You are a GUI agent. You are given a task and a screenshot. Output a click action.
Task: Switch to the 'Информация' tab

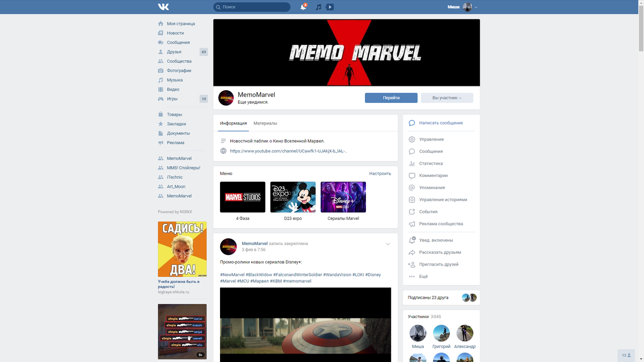(233, 123)
